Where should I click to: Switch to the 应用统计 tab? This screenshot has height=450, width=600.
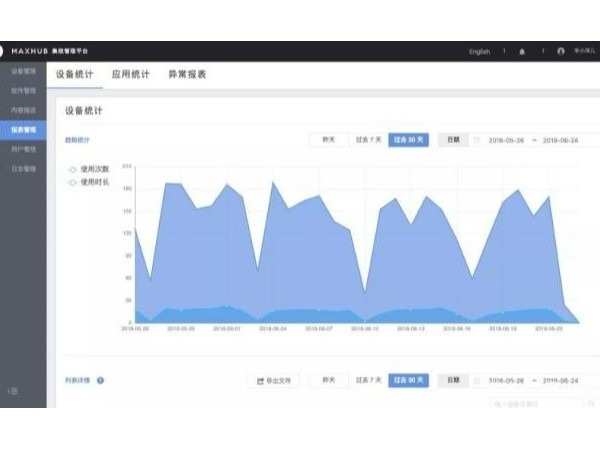coord(131,74)
